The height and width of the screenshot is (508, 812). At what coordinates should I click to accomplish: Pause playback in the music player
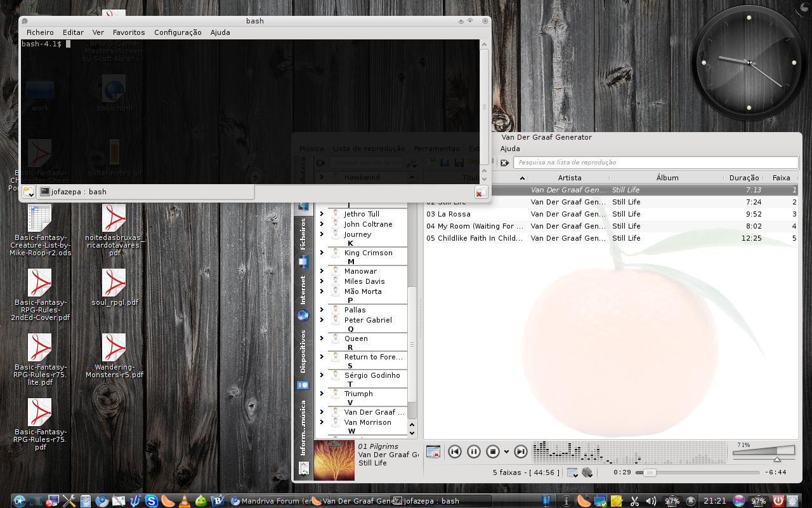pos(473,451)
